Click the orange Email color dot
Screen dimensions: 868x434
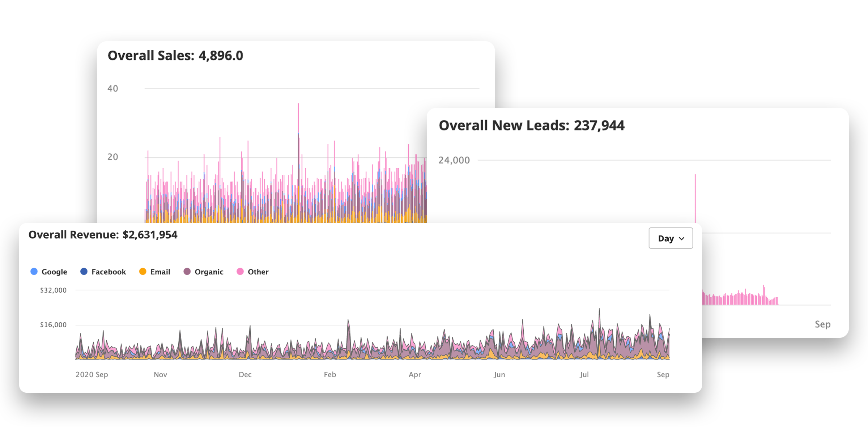pos(143,272)
